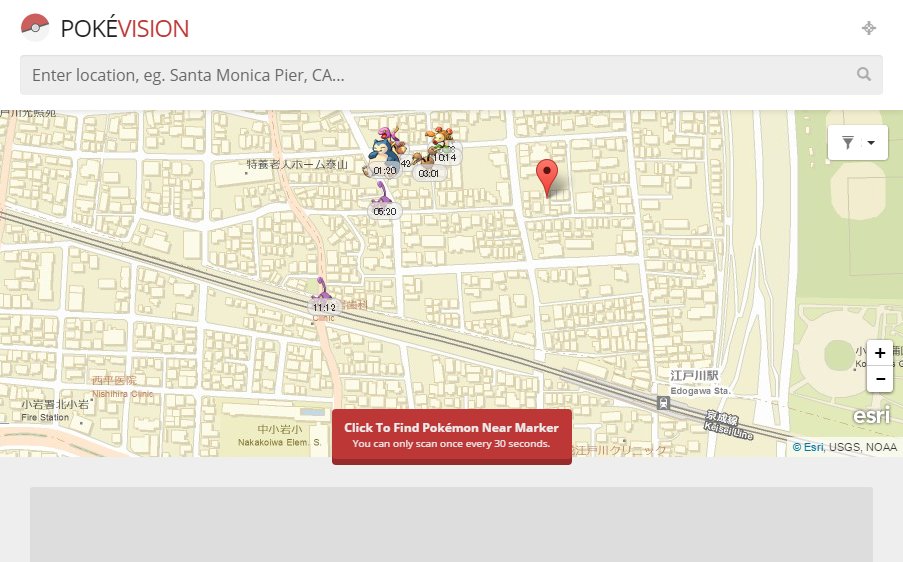The width and height of the screenshot is (903, 562).
Task: Click the 'Keisei Line' railway label
Action: (729, 431)
